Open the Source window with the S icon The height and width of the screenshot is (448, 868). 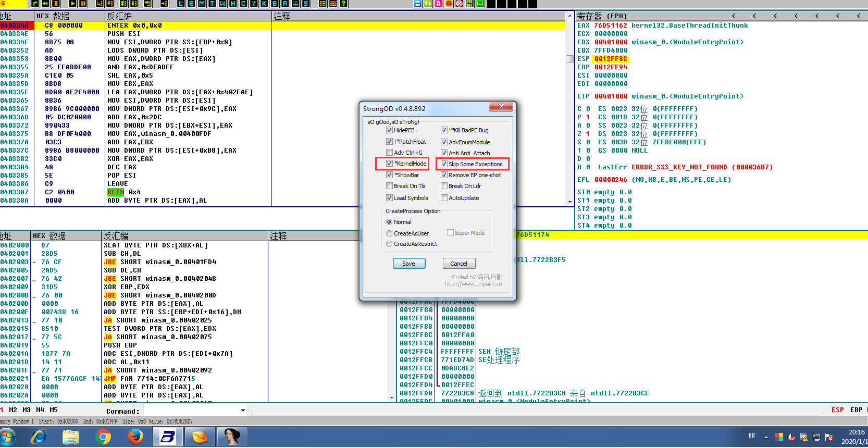[x=306, y=4]
